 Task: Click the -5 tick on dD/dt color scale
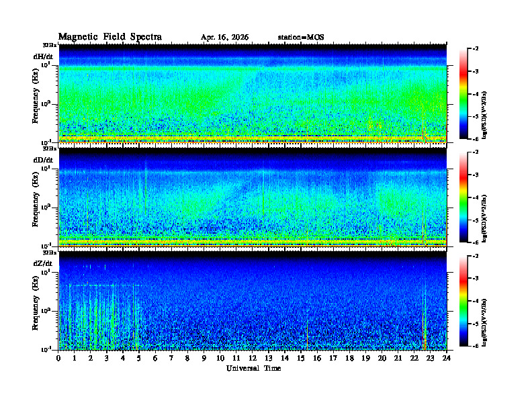click(476, 220)
